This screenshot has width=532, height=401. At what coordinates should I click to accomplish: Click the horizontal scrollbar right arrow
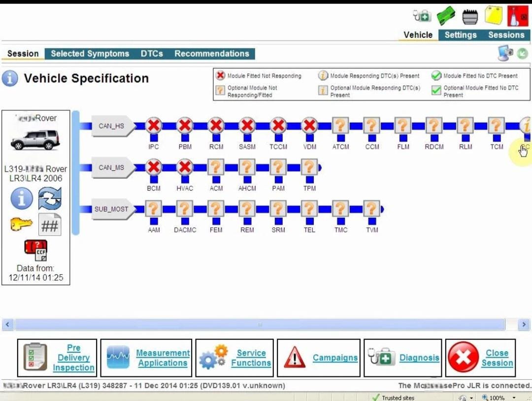[524, 325]
